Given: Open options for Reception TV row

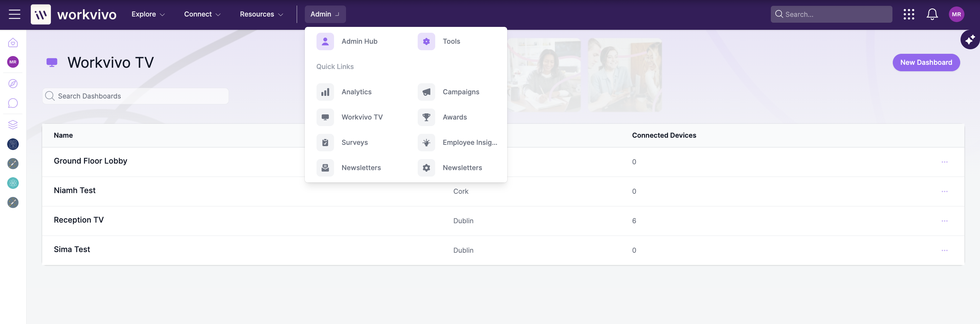Looking at the screenshot, I should pos(944,221).
